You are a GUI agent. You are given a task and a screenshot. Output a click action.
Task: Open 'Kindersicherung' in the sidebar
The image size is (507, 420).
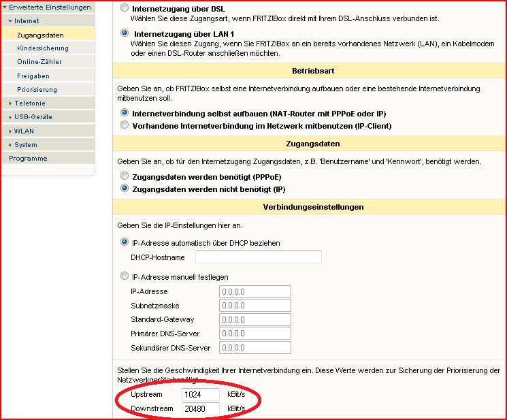coord(43,48)
